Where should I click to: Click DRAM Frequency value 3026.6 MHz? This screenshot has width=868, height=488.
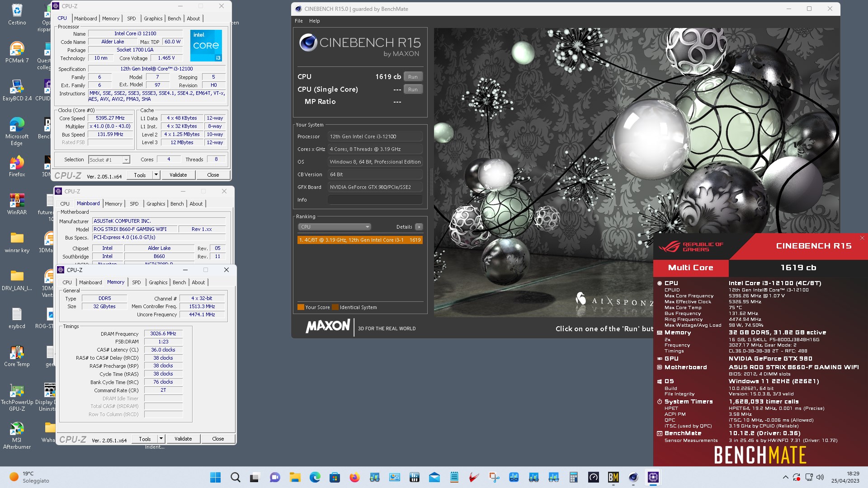[x=163, y=333]
